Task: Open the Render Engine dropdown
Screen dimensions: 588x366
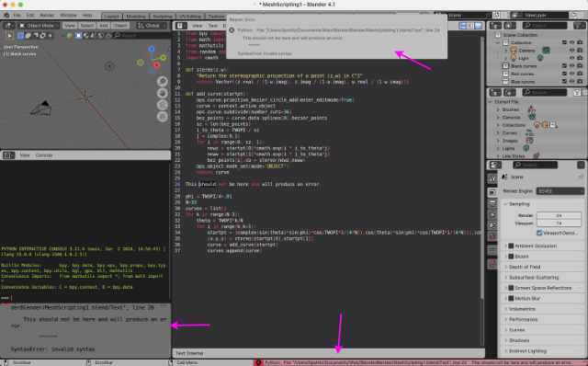Action: tap(560, 191)
